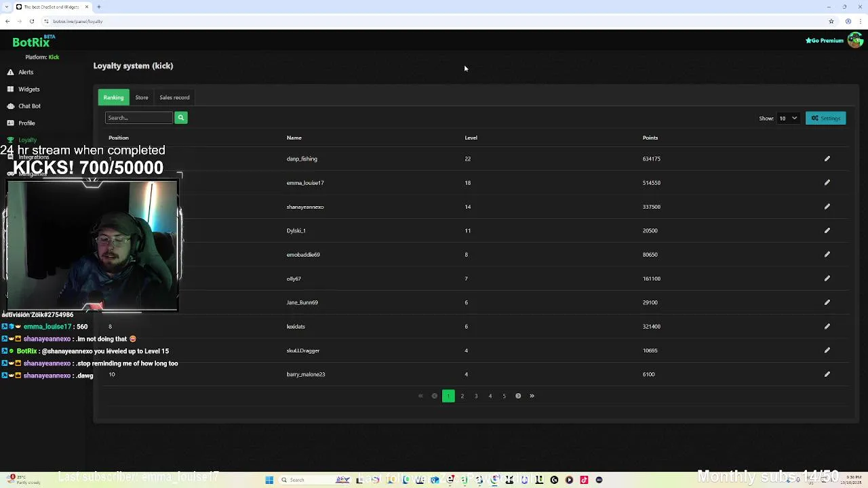Click the Loyalty system (kick) heading

click(x=133, y=66)
